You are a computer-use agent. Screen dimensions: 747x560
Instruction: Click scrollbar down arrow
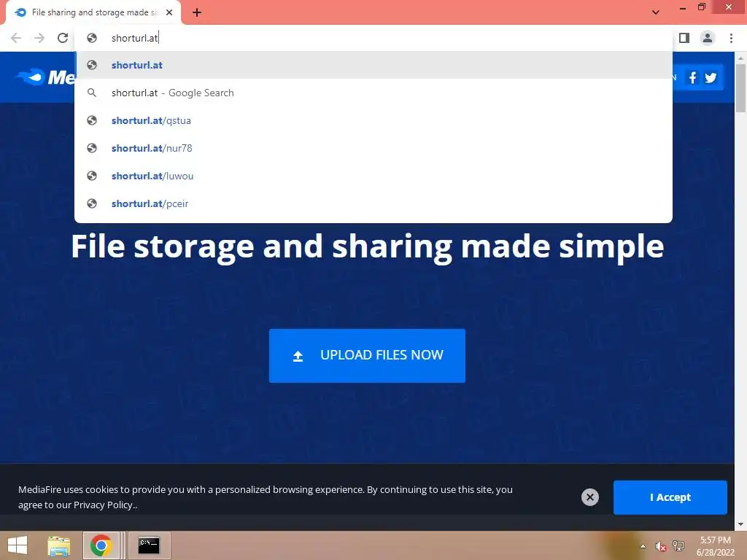click(x=740, y=524)
